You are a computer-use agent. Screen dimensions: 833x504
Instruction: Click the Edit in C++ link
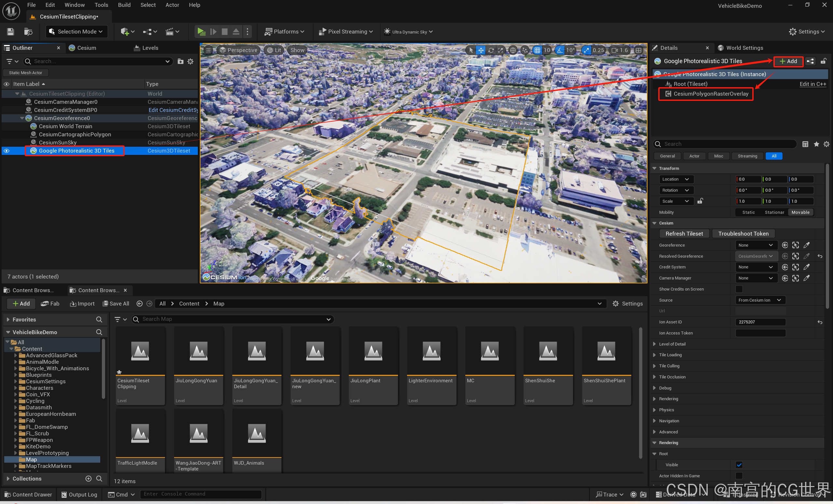(813, 84)
